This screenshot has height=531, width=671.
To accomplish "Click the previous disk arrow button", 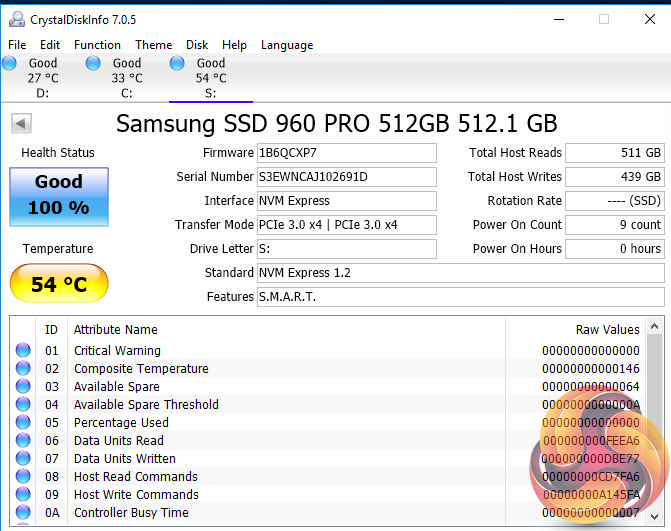I will point(22,124).
